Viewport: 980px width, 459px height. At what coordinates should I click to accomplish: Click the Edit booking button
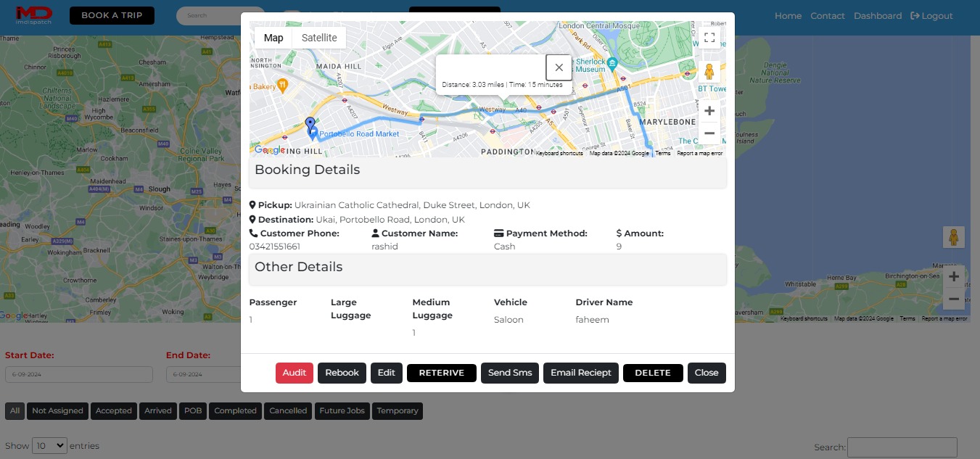(x=387, y=373)
